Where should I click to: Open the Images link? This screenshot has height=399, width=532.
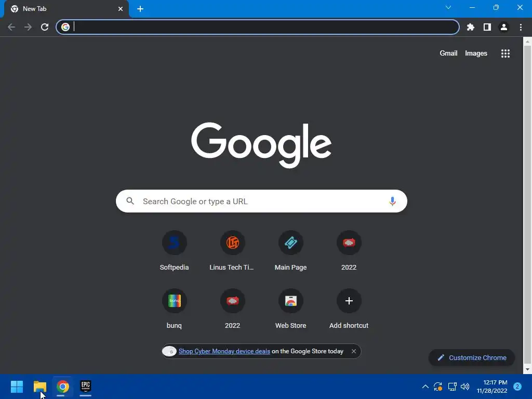click(x=476, y=54)
